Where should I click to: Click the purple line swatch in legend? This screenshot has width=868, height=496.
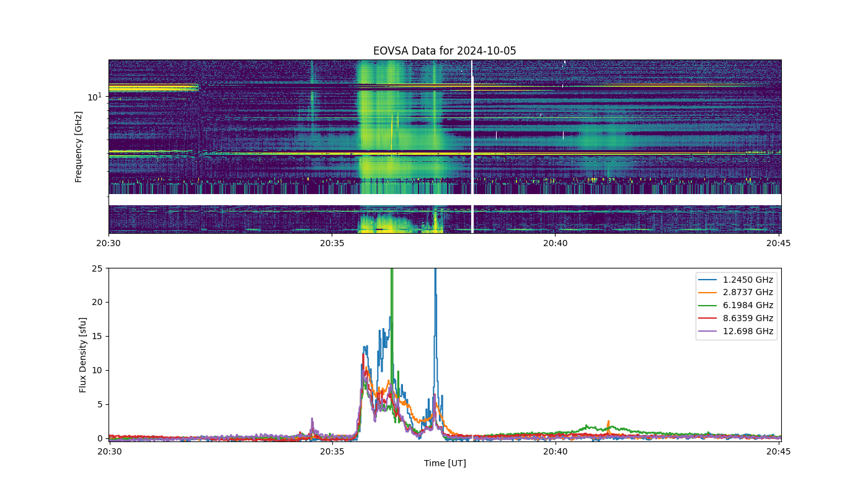(x=708, y=332)
